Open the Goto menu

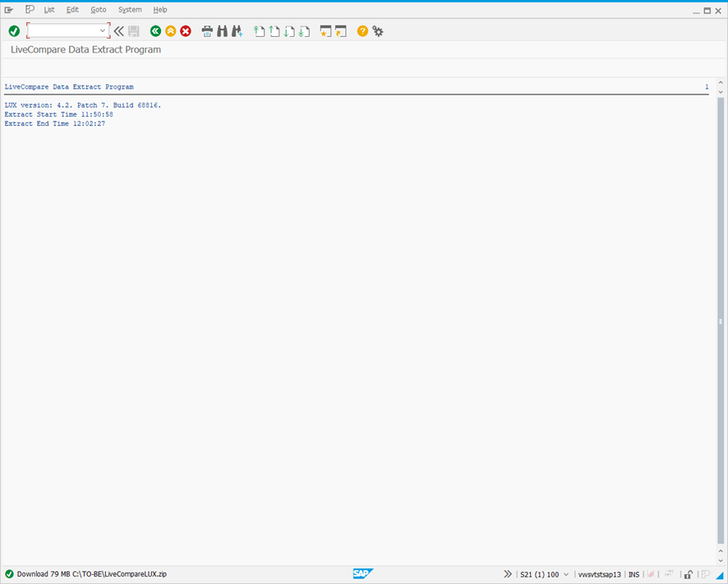(99, 10)
